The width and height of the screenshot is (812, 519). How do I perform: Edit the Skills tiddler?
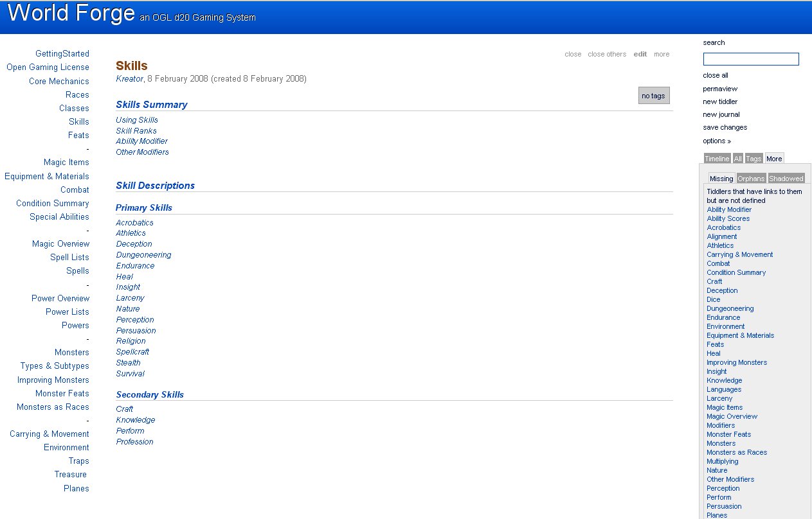(x=640, y=54)
